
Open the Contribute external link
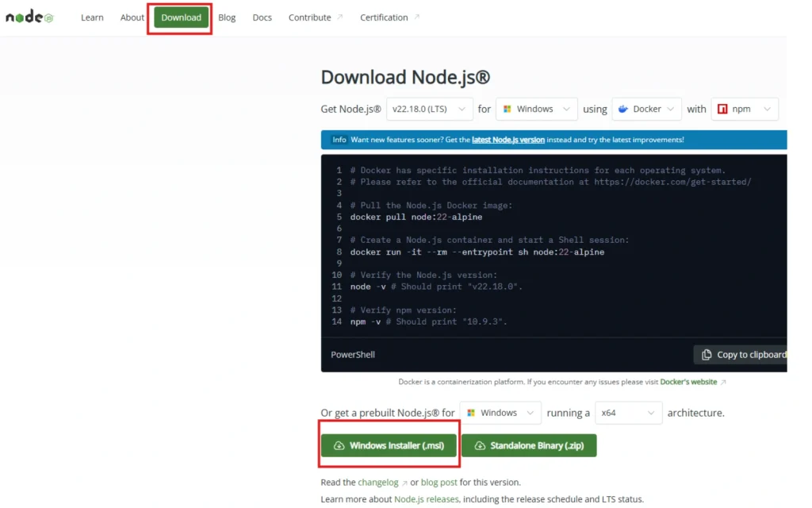coord(316,17)
